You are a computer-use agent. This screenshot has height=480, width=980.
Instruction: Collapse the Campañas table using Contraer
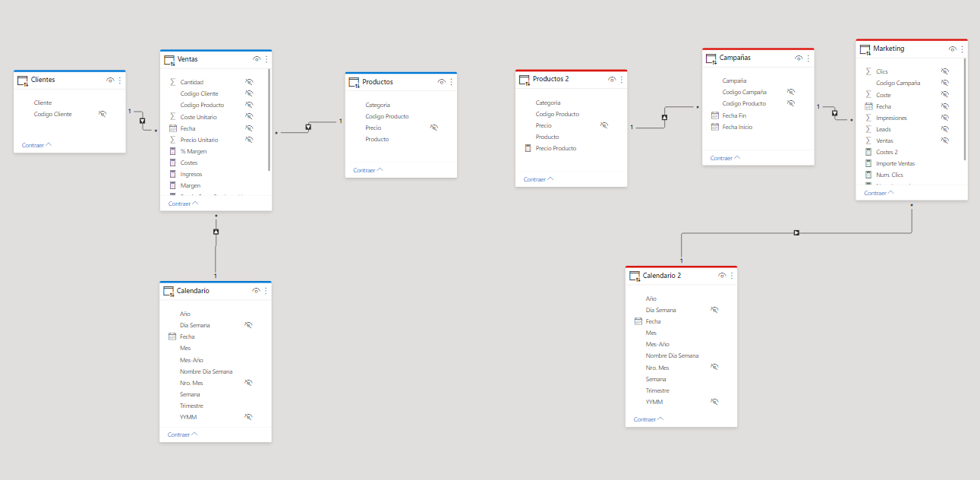click(726, 158)
